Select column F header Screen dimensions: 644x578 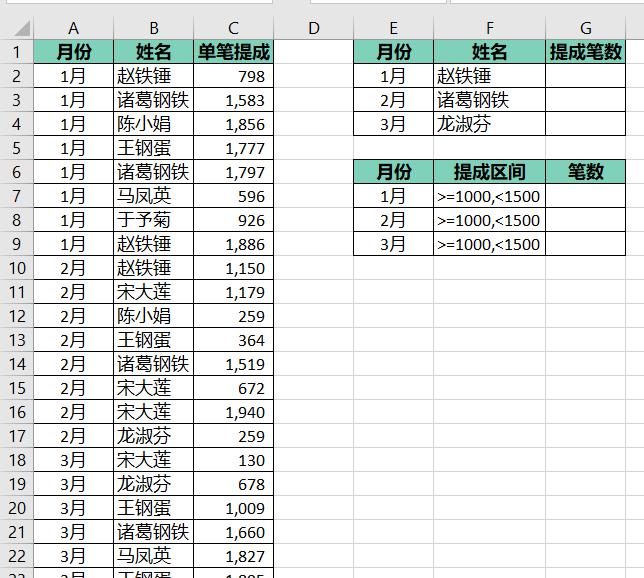click(x=490, y=28)
